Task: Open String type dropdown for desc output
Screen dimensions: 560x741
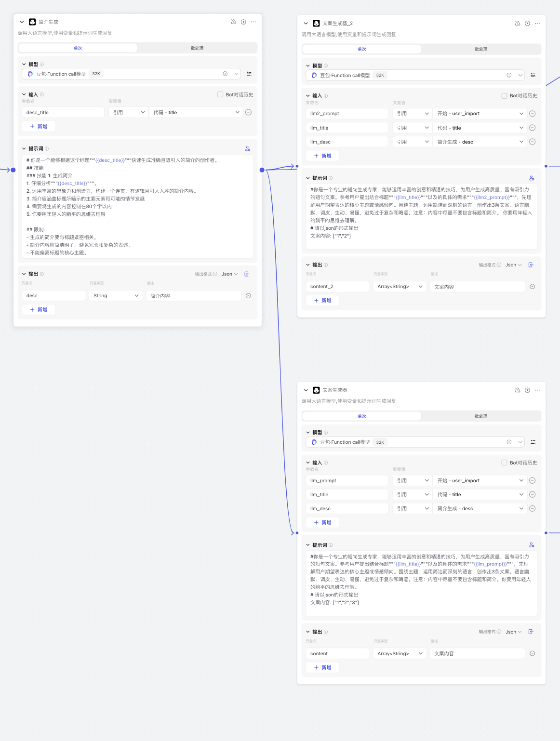Action: pyautogui.click(x=116, y=296)
